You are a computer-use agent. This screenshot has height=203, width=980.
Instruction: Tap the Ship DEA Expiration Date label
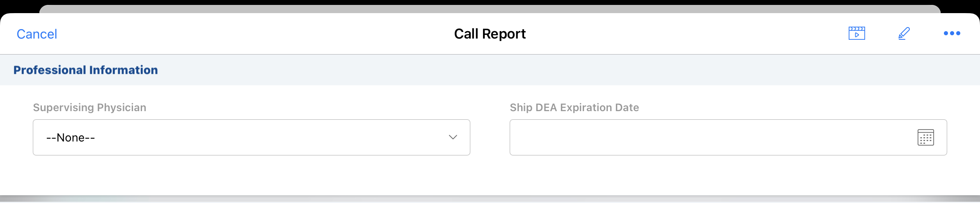[574, 107]
